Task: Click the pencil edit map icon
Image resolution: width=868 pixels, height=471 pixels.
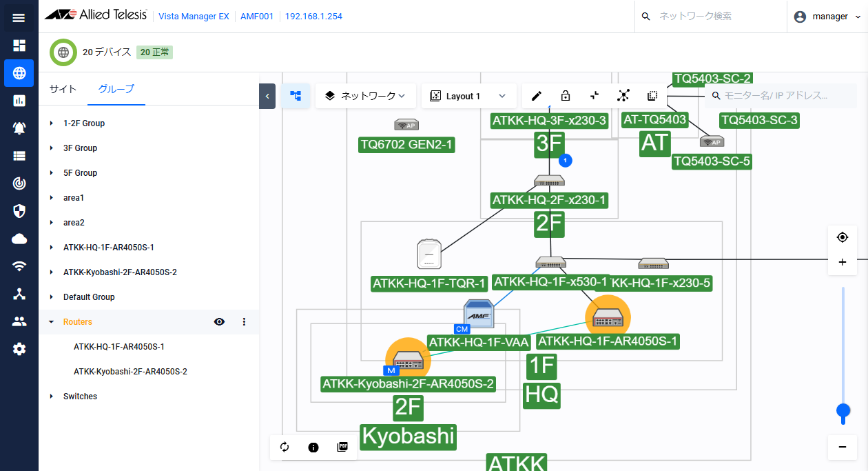Action: pos(537,96)
